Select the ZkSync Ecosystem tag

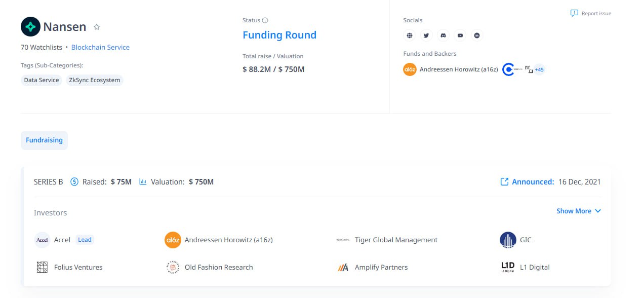[94, 80]
